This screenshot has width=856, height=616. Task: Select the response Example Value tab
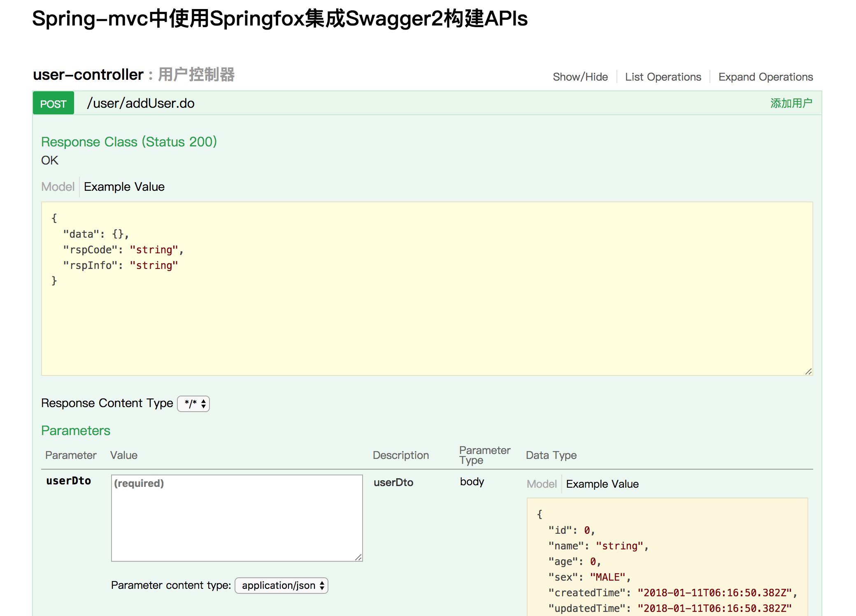[124, 187]
